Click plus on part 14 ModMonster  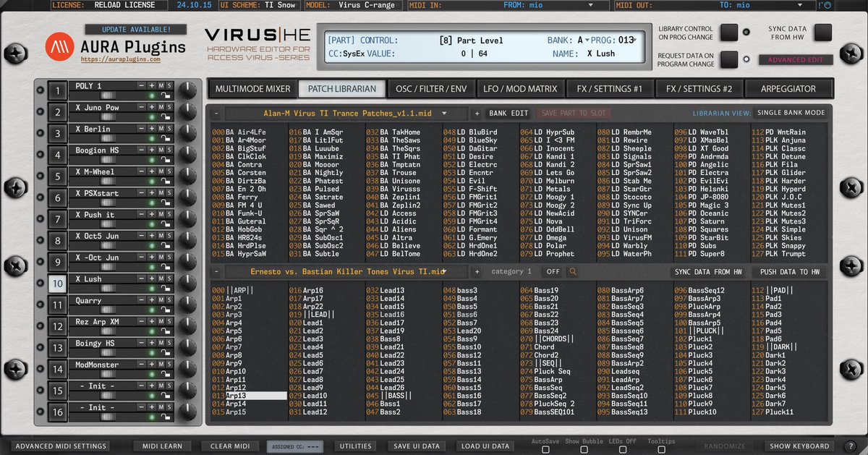[152, 365]
